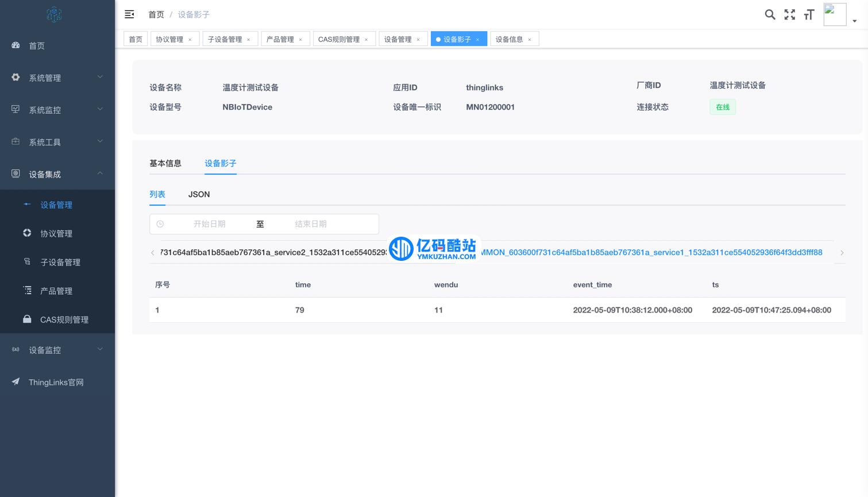Close the 设备信息 page tab
This screenshot has height=497, width=868.
point(530,40)
